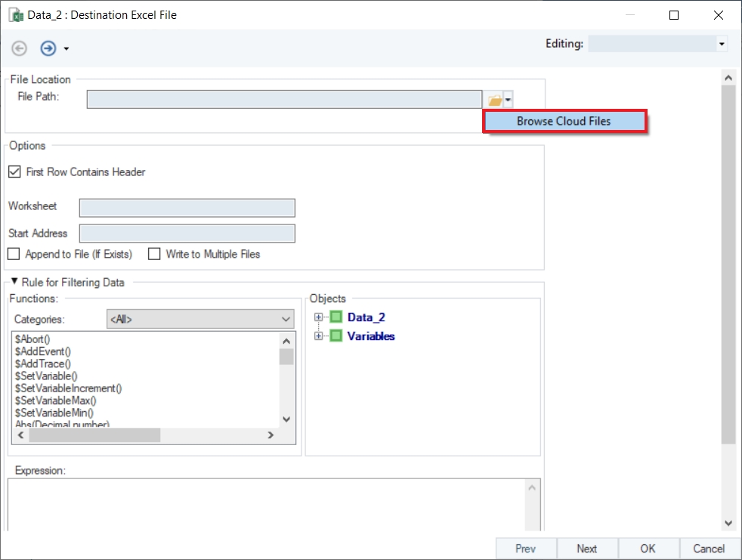Click the Excel icon in the title bar

[15, 15]
